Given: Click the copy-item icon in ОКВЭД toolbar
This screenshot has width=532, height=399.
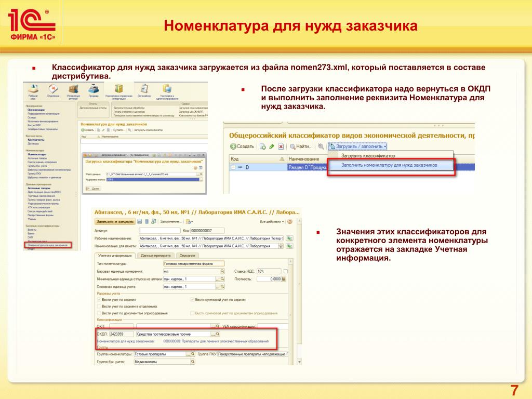Looking at the screenshot, I should pos(262,147).
